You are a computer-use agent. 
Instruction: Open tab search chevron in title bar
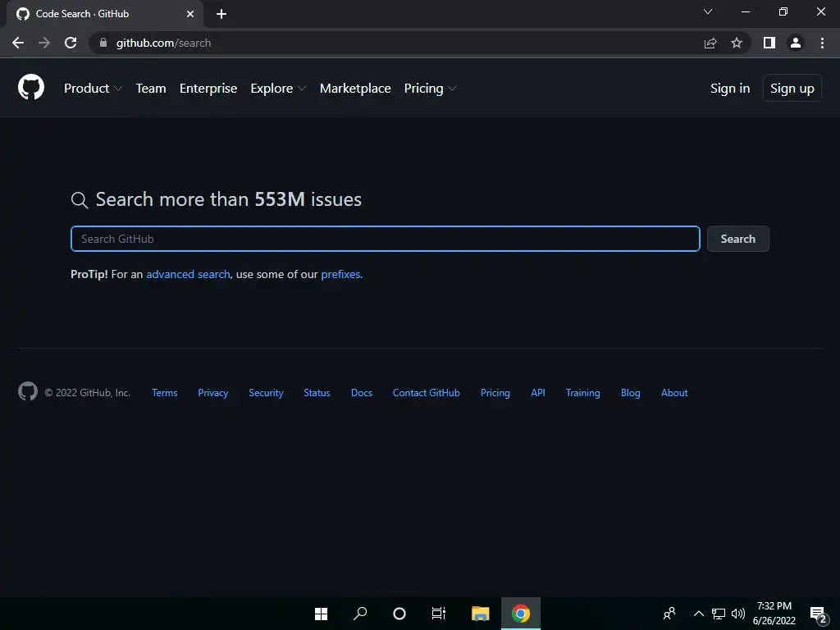[708, 11]
